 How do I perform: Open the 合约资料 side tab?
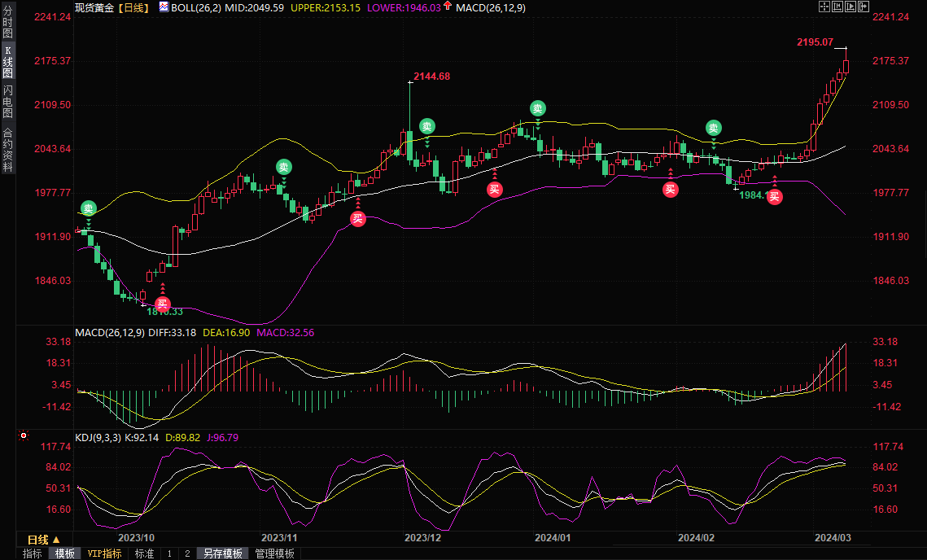pos(7,149)
